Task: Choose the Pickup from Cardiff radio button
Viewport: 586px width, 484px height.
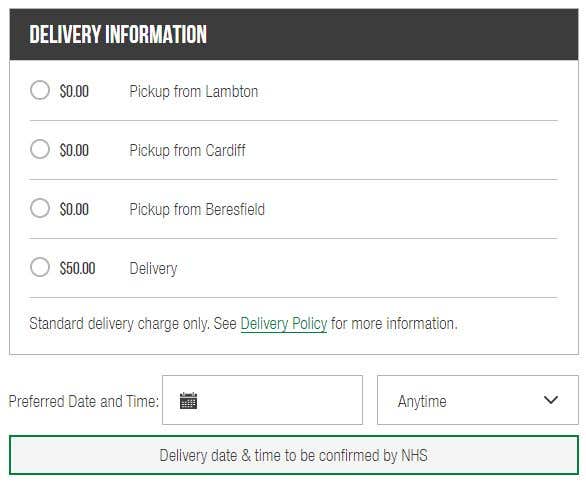Action: pyautogui.click(x=40, y=149)
